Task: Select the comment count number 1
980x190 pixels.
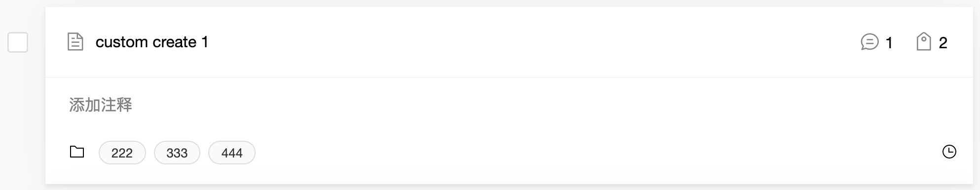Action: click(889, 43)
